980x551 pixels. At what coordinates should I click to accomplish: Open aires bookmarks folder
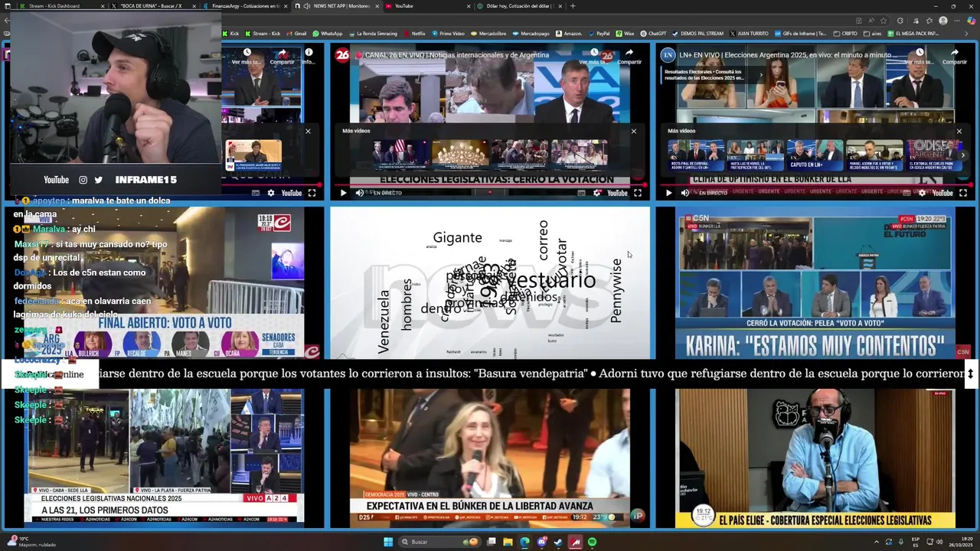pyautogui.click(x=873, y=34)
